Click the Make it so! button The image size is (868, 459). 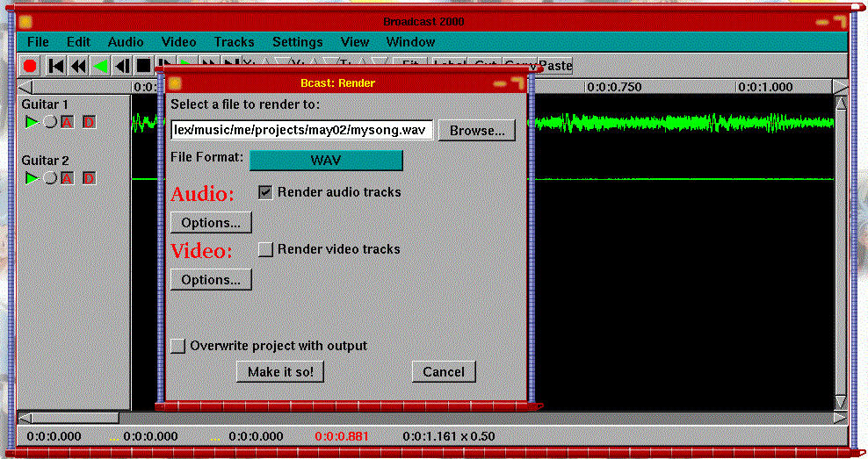click(x=280, y=372)
